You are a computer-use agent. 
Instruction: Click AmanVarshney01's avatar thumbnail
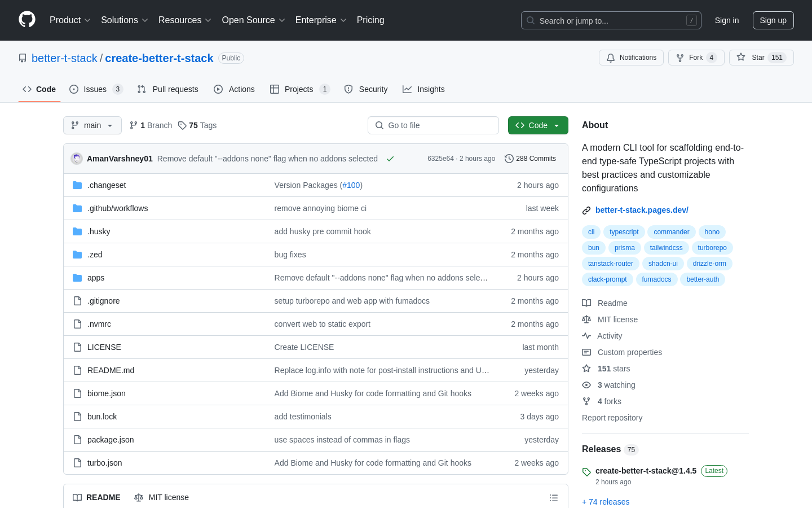tap(77, 159)
